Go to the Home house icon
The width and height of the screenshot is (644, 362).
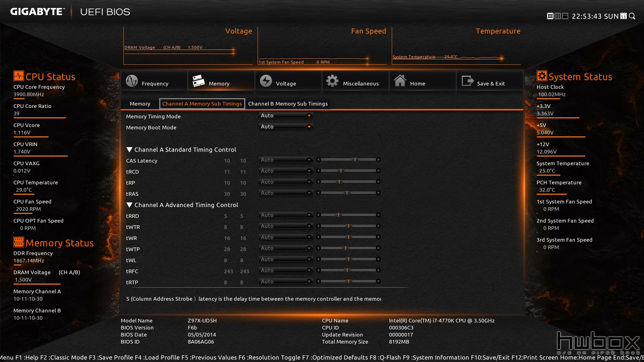(400, 81)
